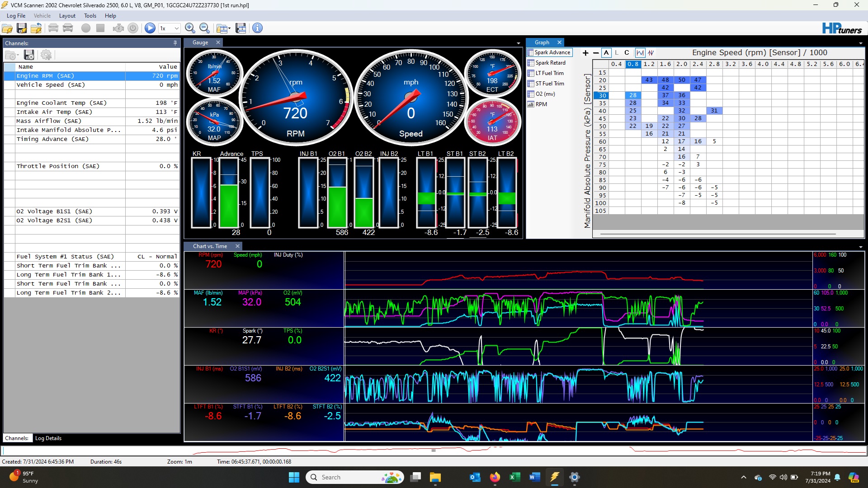868x488 pixels.
Task: Select the Timing Advance (SAE) channel row
Action: point(92,139)
